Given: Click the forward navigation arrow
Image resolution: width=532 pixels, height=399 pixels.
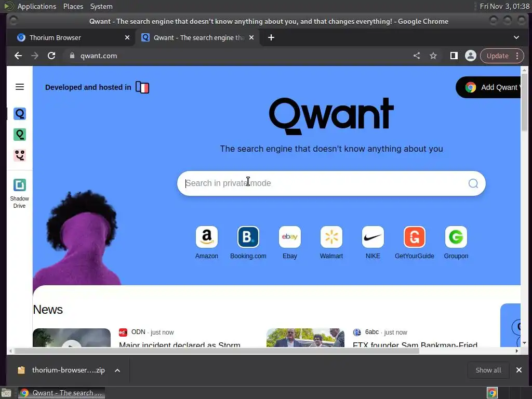Looking at the screenshot, I should pyautogui.click(x=35, y=56).
